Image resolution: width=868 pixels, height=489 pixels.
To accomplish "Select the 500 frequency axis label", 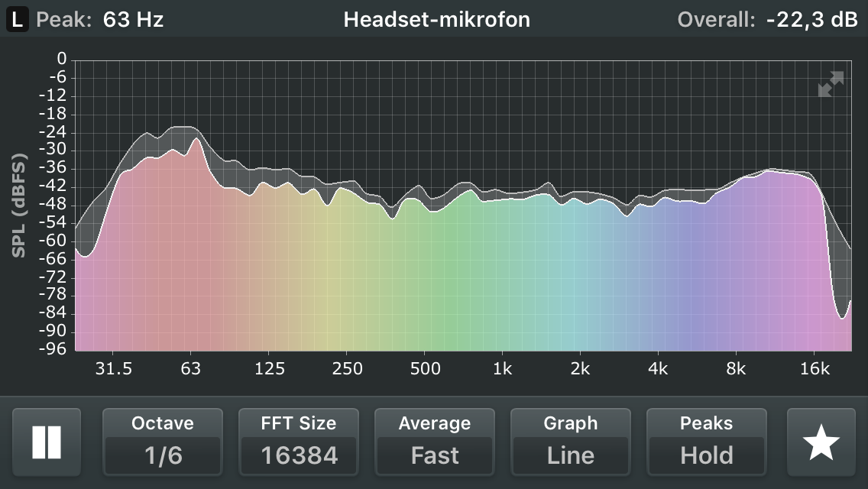I will click(425, 369).
